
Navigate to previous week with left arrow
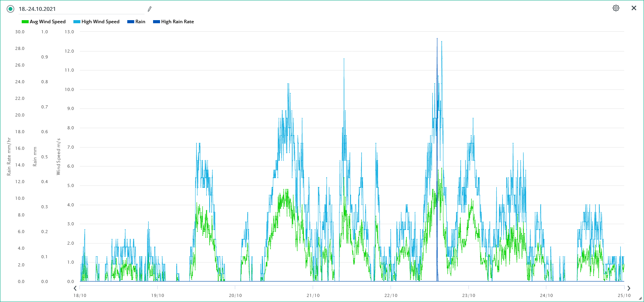coord(75,288)
